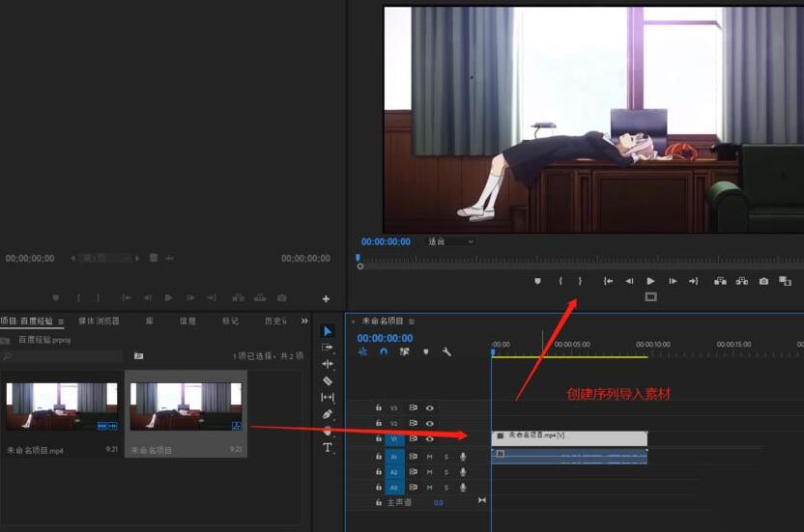The width and height of the screenshot is (804, 532).
Task: Step back one frame in Program monitor
Action: (x=629, y=281)
